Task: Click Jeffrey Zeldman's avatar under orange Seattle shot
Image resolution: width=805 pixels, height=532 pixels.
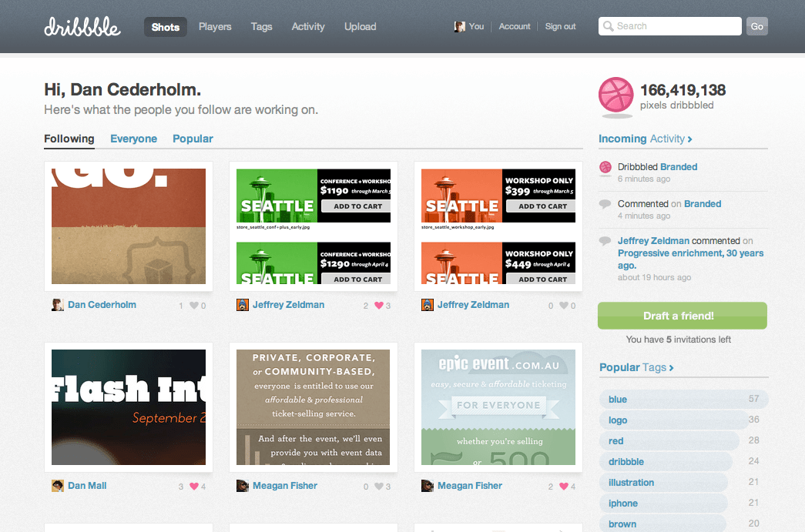Action: (x=427, y=305)
